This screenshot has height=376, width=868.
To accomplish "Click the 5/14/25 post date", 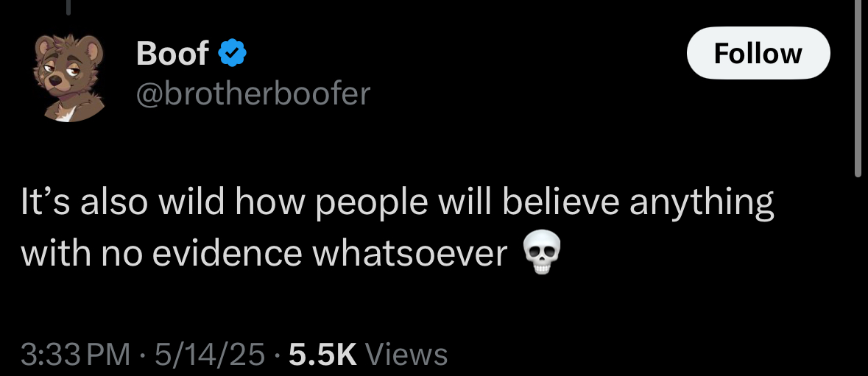I will click(x=210, y=355).
